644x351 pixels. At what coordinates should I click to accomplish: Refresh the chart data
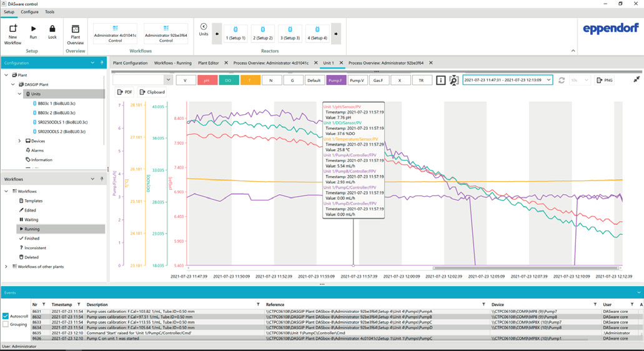click(562, 80)
